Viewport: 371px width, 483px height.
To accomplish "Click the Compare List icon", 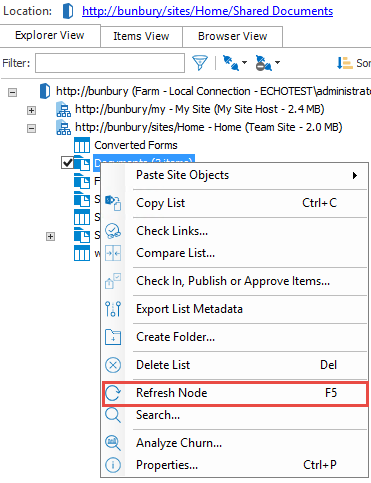I will point(113,253).
